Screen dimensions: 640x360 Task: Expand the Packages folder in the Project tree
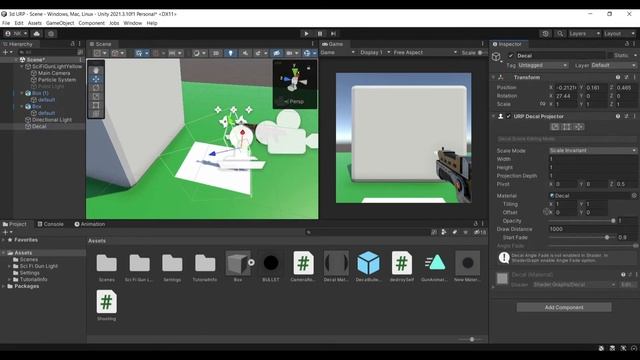pos(4,286)
